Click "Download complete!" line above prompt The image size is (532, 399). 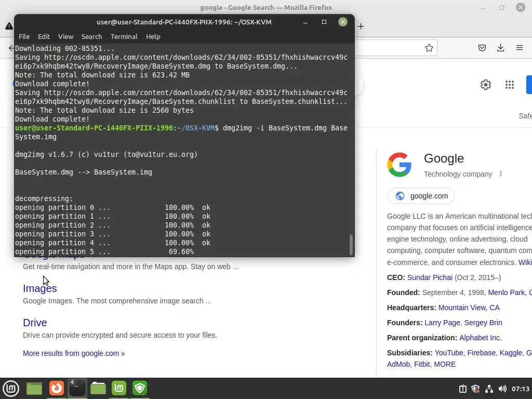52,119
